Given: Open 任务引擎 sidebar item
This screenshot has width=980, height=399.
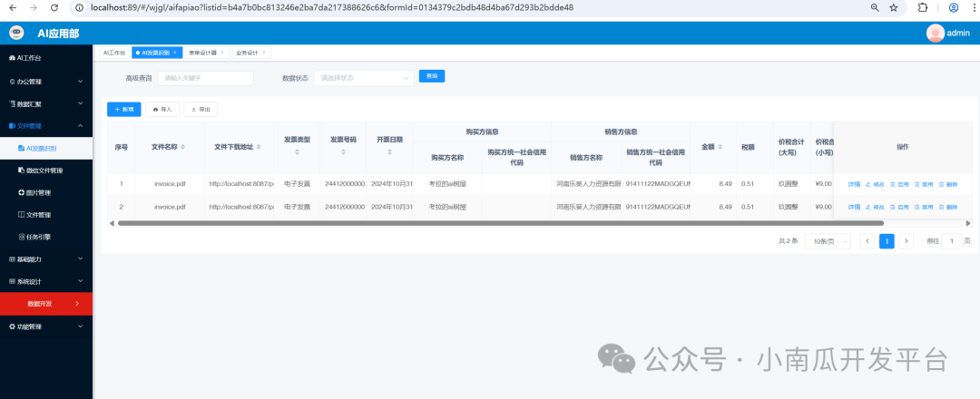Looking at the screenshot, I should [46, 237].
